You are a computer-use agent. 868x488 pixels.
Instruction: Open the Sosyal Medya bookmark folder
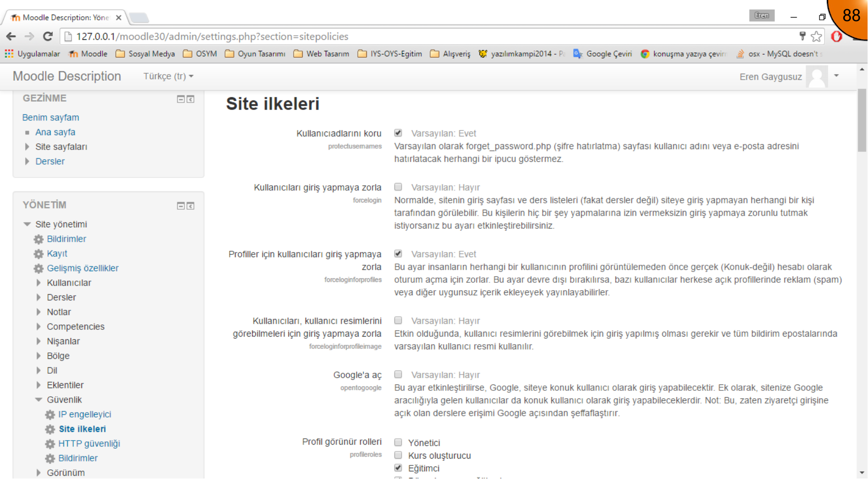pos(145,54)
